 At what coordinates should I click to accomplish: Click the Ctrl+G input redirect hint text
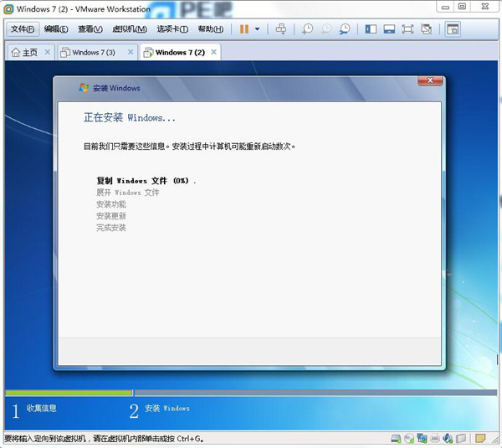pyautogui.click(x=104, y=439)
